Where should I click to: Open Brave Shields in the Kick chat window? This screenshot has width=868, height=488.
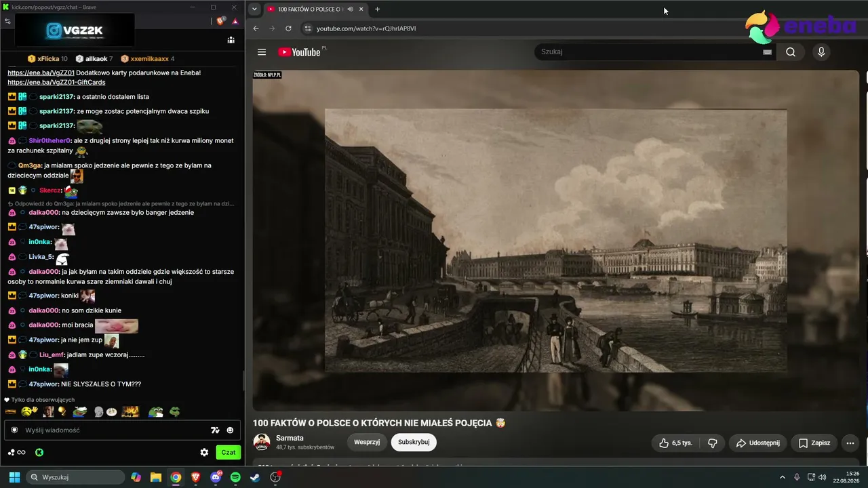(220, 21)
